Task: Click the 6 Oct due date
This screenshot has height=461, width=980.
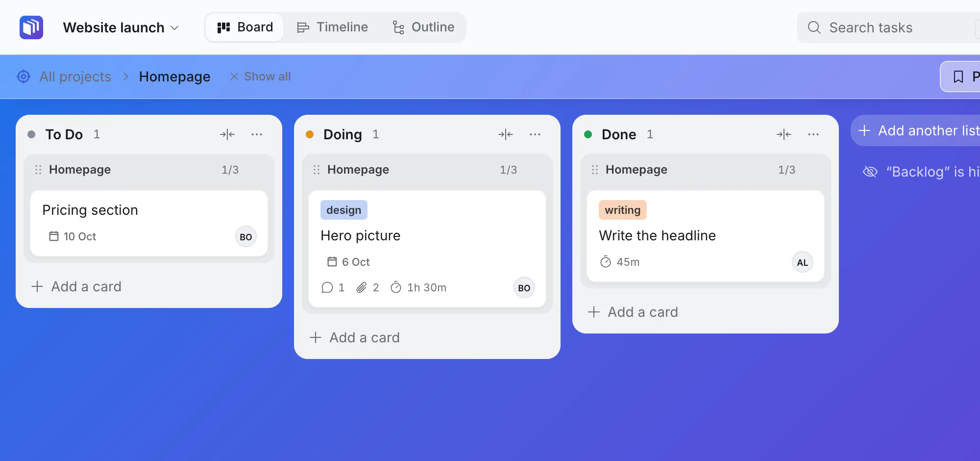Action: 348,262
